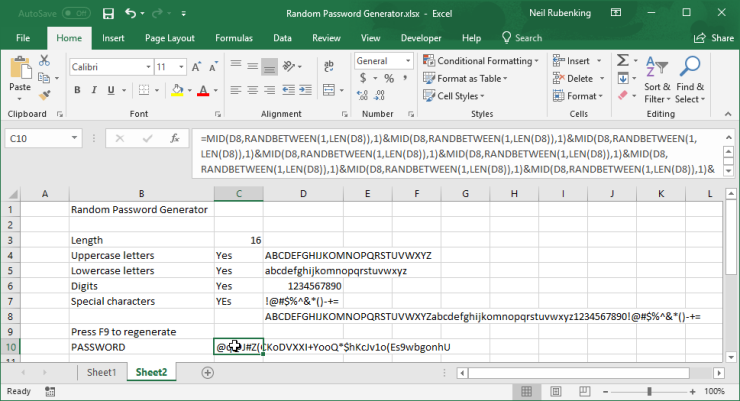Switch to the Page Layout tab

point(169,38)
